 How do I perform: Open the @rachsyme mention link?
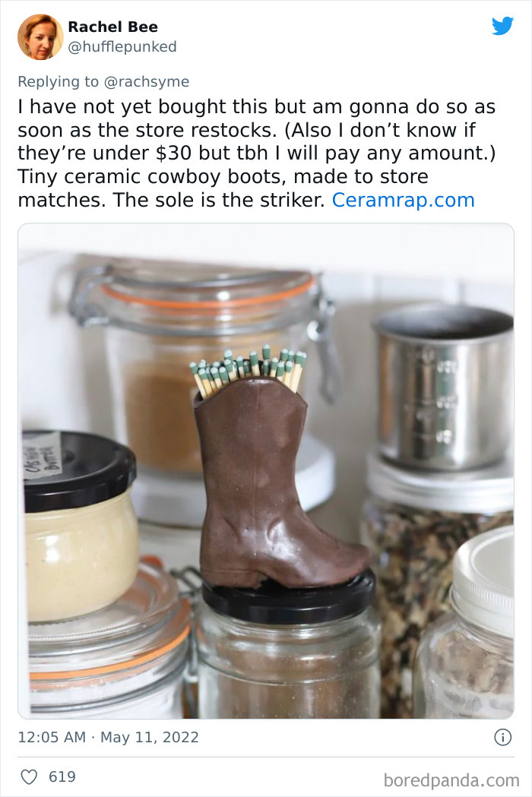[147, 81]
